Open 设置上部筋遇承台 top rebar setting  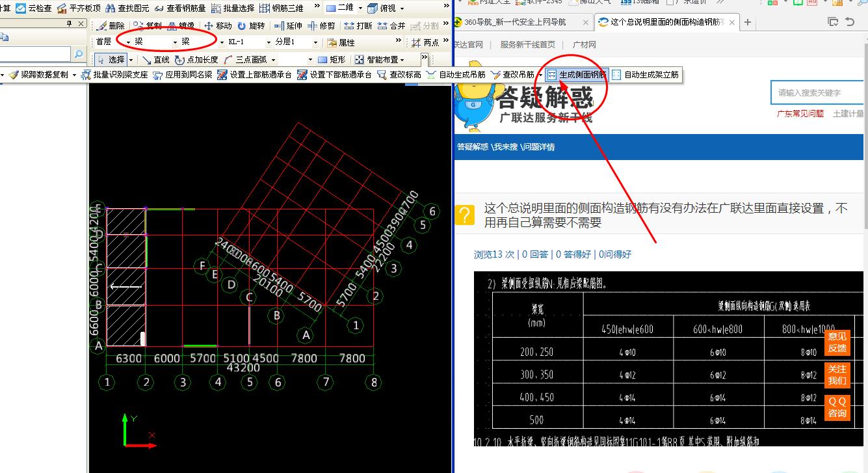tap(254, 75)
